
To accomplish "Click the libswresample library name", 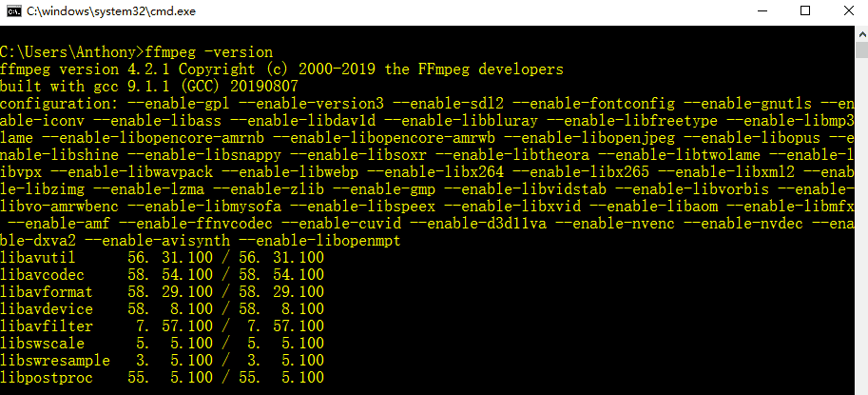I will [x=55, y=361].
